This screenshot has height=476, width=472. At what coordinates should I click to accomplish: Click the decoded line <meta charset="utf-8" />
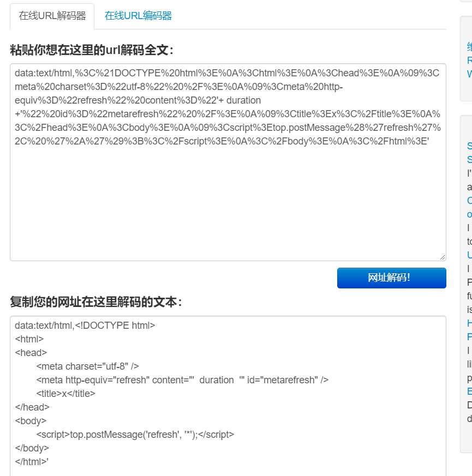coord(87,366)
